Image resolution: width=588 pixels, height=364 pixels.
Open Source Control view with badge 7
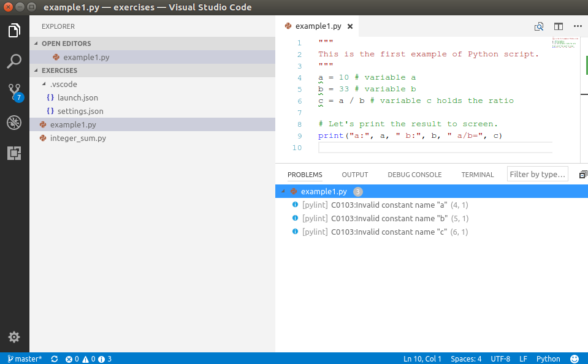[14, 93]
